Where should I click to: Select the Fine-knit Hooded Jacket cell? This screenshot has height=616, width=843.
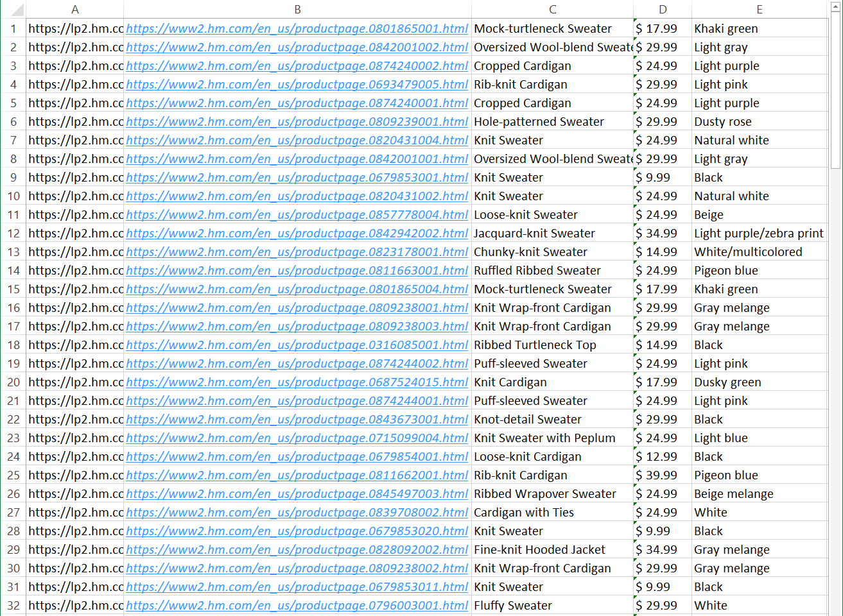click(539, 550)
